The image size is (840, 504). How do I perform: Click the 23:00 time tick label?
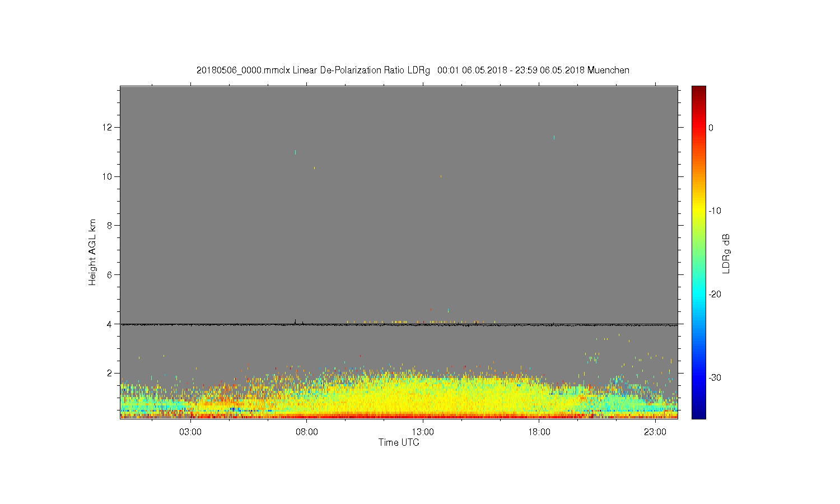[x=655, y=432]
